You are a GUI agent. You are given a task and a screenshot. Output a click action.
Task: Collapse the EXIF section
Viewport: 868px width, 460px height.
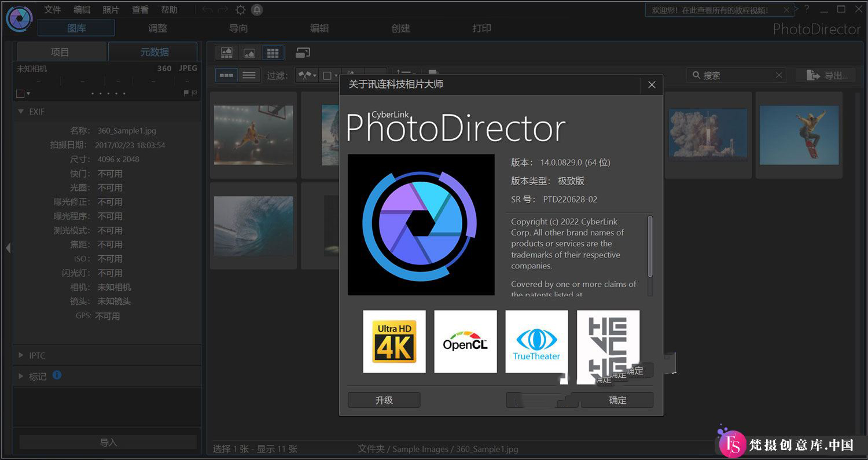pyautogui.click(x=21, y=111)
